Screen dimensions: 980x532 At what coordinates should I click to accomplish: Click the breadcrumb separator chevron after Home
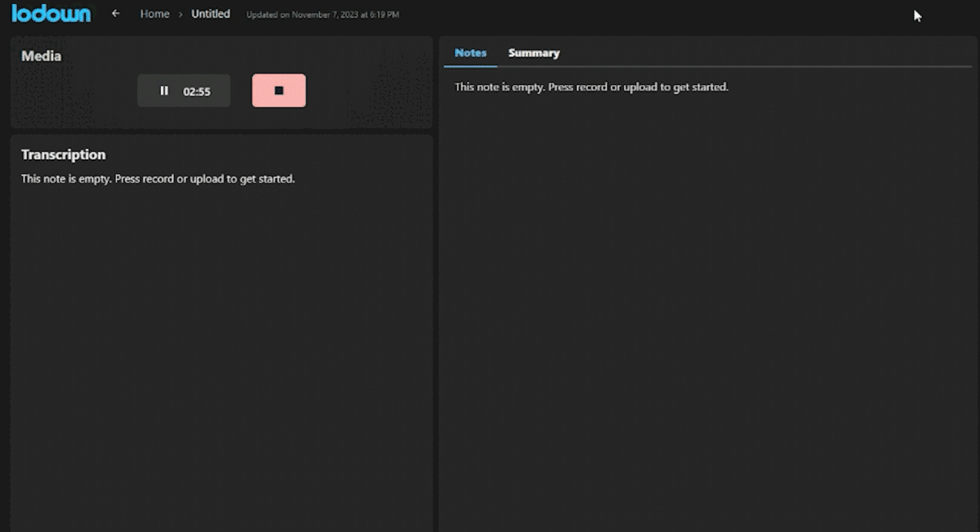[x=179, y=14]
